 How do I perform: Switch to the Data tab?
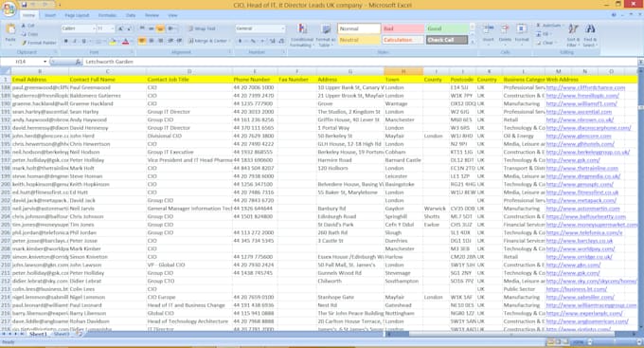point(131,15)
